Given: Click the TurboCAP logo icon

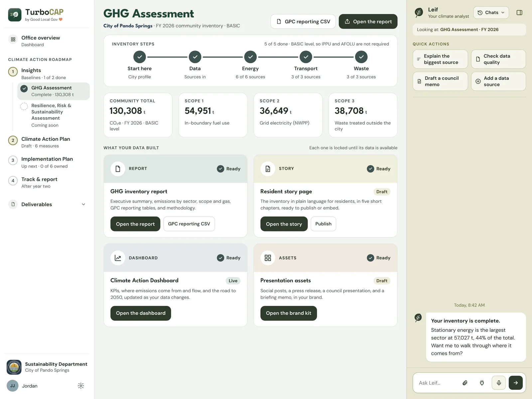Looking at the screenshot, I should [x=15, y=15].
